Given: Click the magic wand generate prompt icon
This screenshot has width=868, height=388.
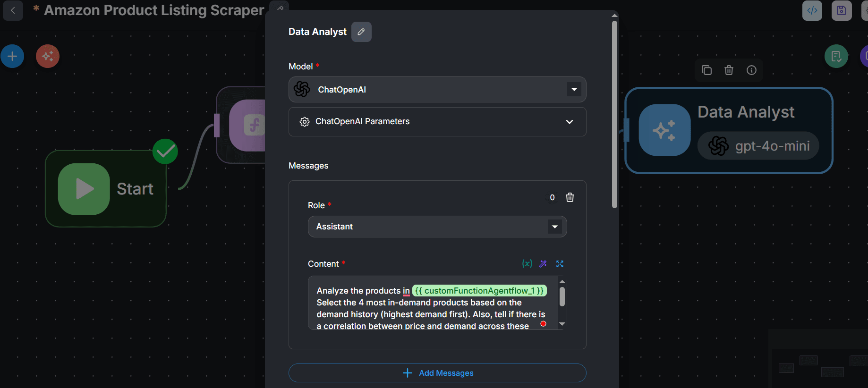Looking at the screenshot, I should click(543, 263).
